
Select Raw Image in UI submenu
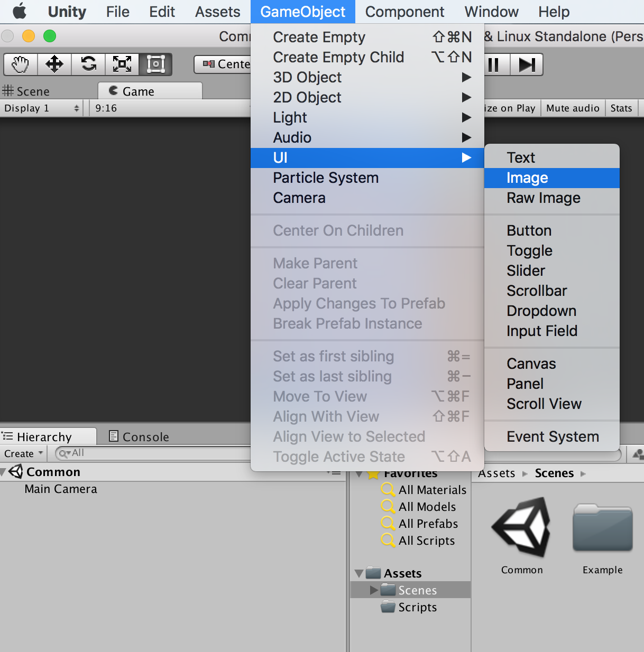[x=552, y=198]
